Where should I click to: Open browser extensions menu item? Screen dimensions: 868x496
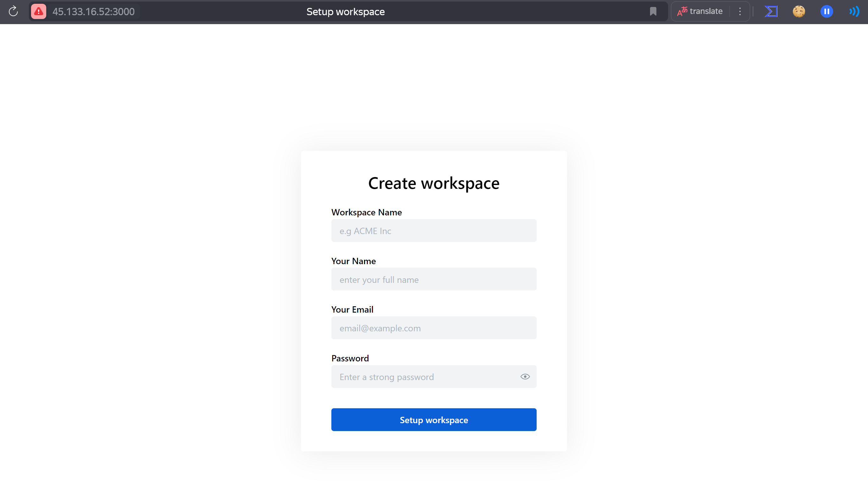(771, 11)
